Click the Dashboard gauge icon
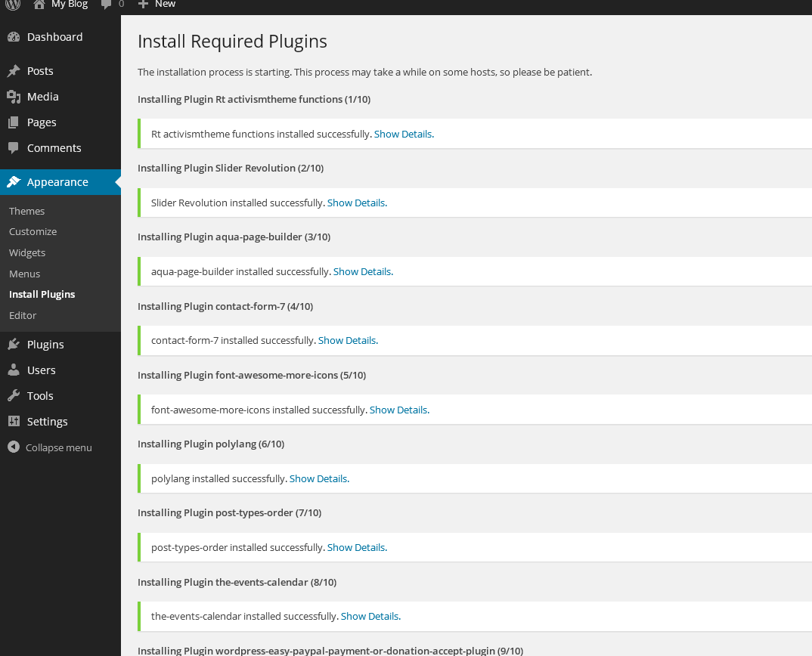The height and width of the screenshot is (656, 812). pyautogui.click(x=14, y=37)
